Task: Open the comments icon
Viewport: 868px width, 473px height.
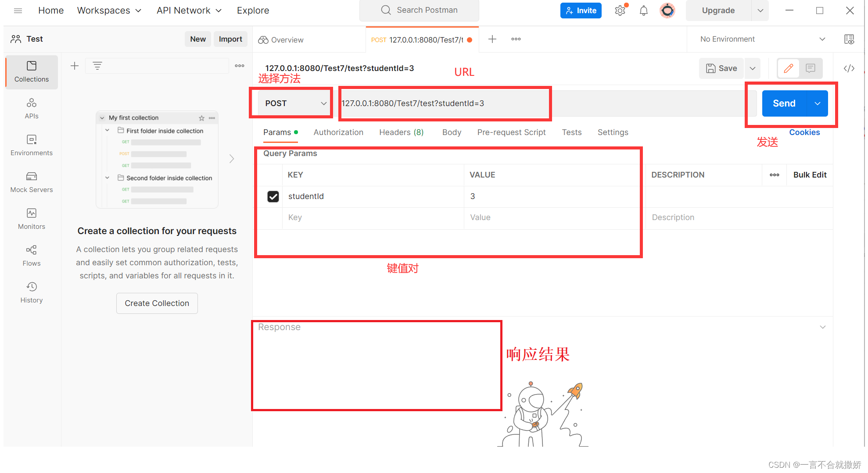Action: tap(811, 68)
